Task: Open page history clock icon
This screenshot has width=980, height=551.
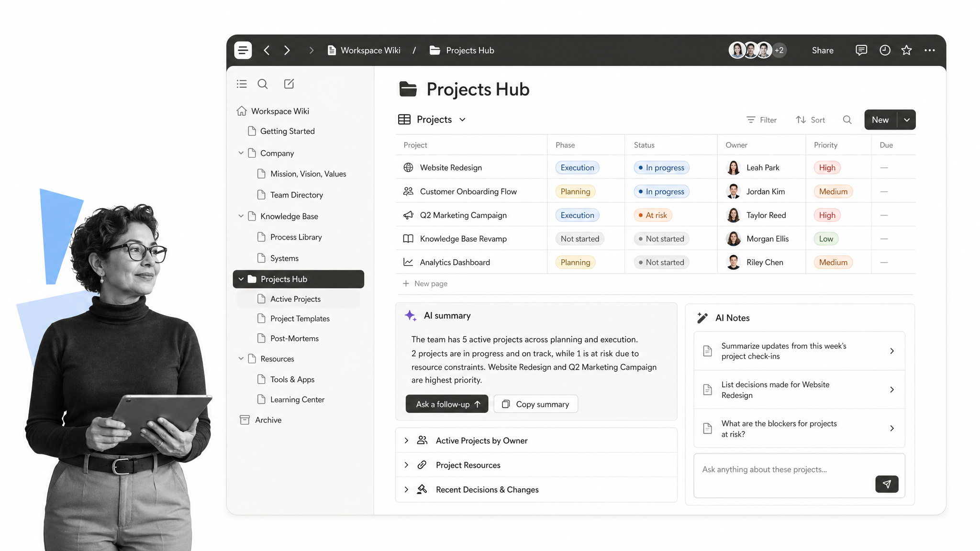Action: [x=885, y=50]
